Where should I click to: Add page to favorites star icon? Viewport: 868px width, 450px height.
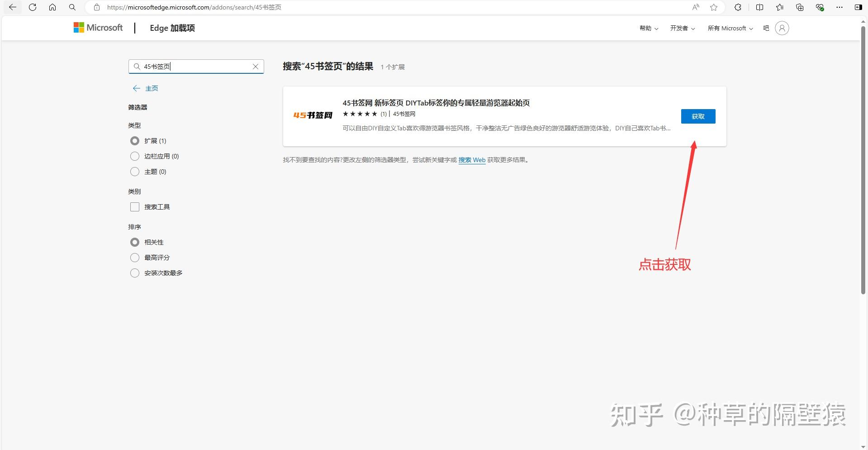coord(714,7)
